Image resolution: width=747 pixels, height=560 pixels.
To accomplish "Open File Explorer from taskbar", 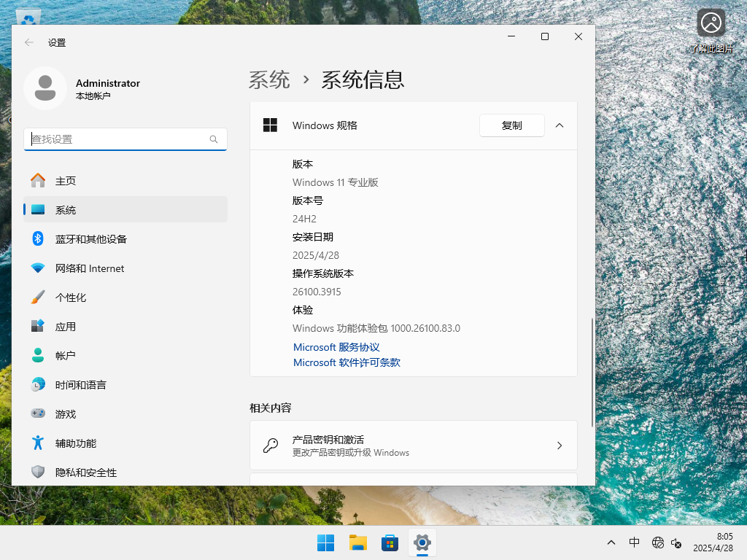I will click(x=357, y=542).
